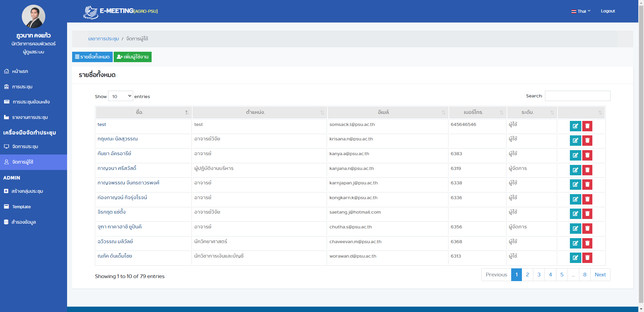Click the E-MEETING logo in header
644x312 pixels.
click(x=120, y=12)
